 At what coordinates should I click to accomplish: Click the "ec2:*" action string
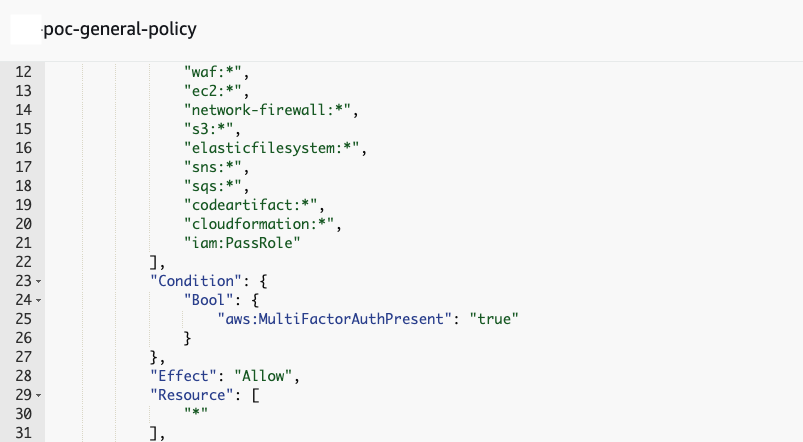215,91
